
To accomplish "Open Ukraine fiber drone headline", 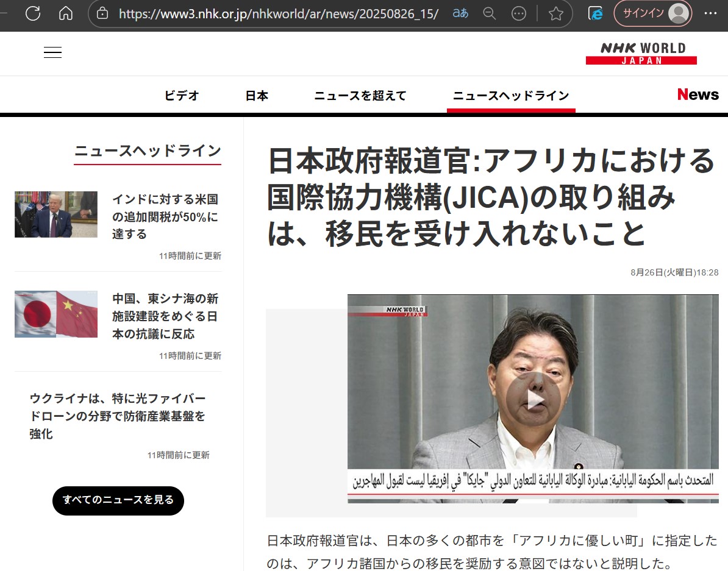I will (118, 416).
